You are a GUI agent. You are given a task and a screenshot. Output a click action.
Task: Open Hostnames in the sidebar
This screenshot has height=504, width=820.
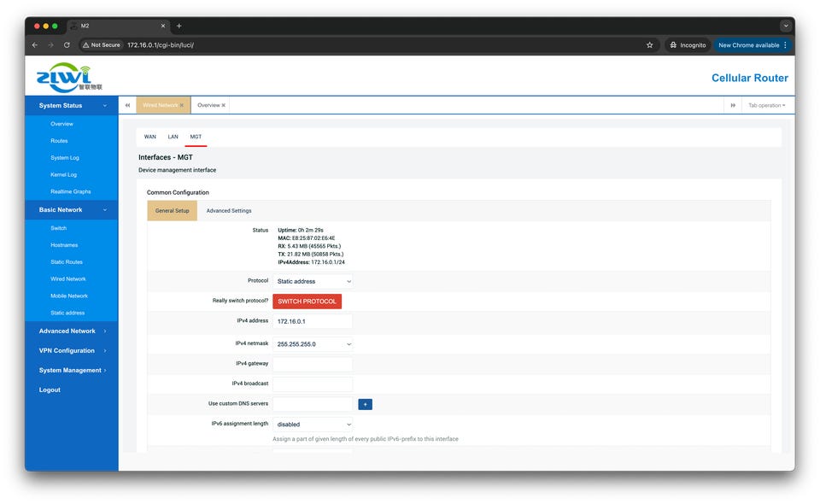tap(64, 245)
